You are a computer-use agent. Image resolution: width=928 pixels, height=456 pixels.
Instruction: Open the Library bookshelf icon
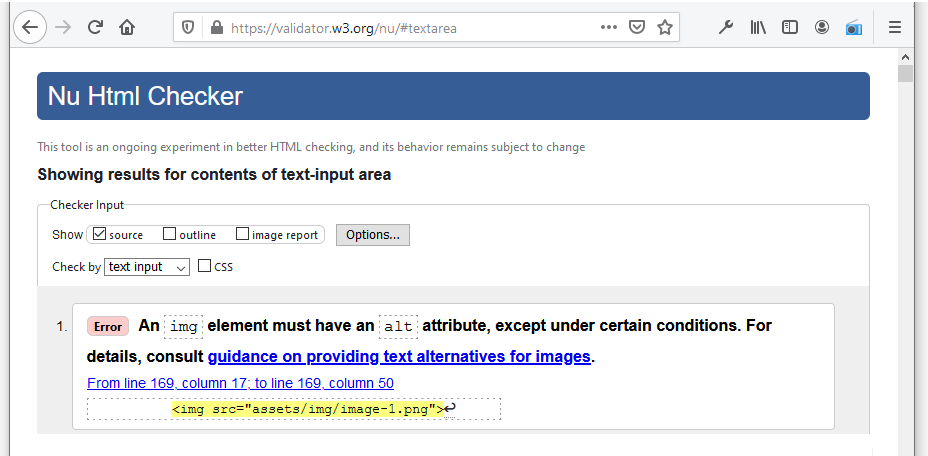pos(758,28)
